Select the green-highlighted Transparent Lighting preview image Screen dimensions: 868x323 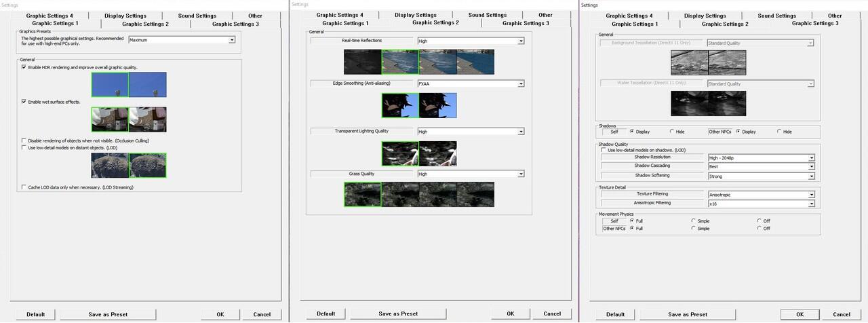[x=400, y=153]
